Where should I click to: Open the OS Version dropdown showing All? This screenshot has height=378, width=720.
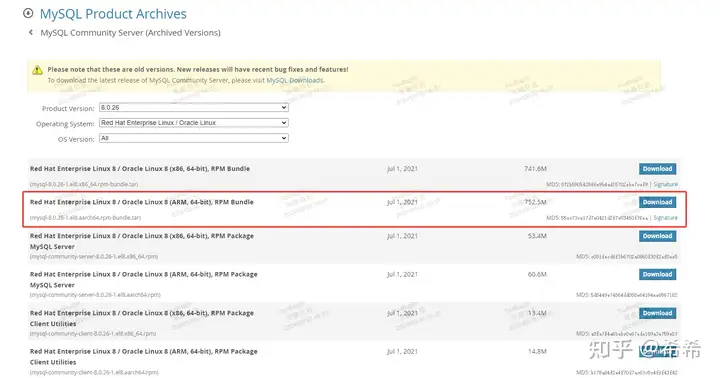click(x=194, y=138)
